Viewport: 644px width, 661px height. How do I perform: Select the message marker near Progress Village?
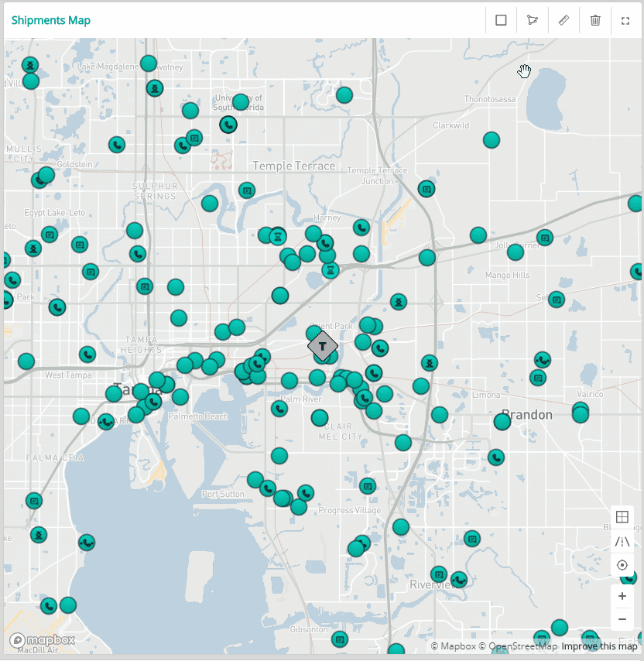(368, 486)
